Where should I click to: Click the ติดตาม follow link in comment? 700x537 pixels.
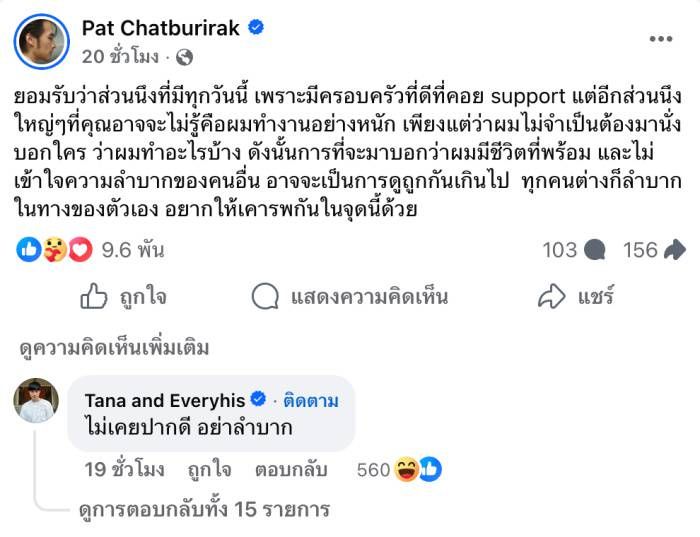[x=309, y=401]
